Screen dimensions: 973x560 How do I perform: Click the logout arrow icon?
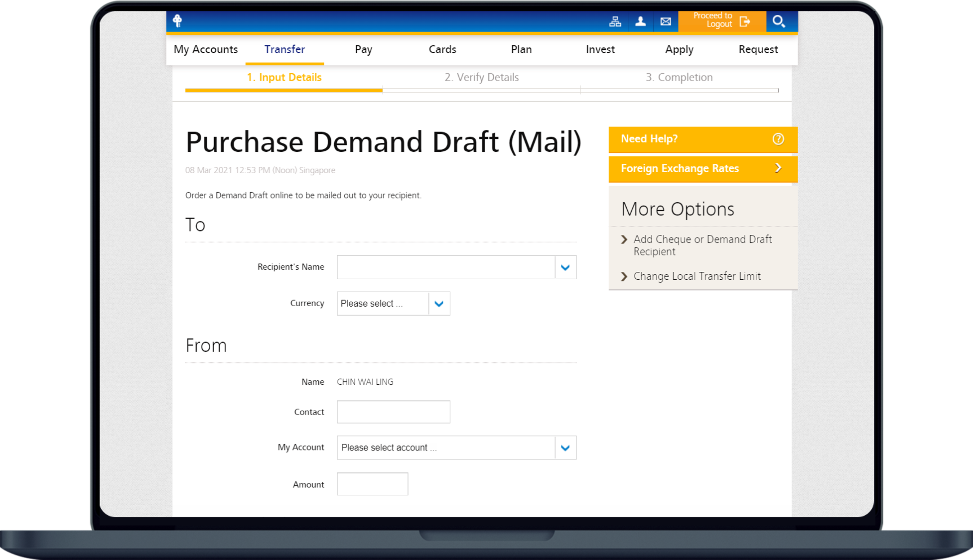(745, 21)
